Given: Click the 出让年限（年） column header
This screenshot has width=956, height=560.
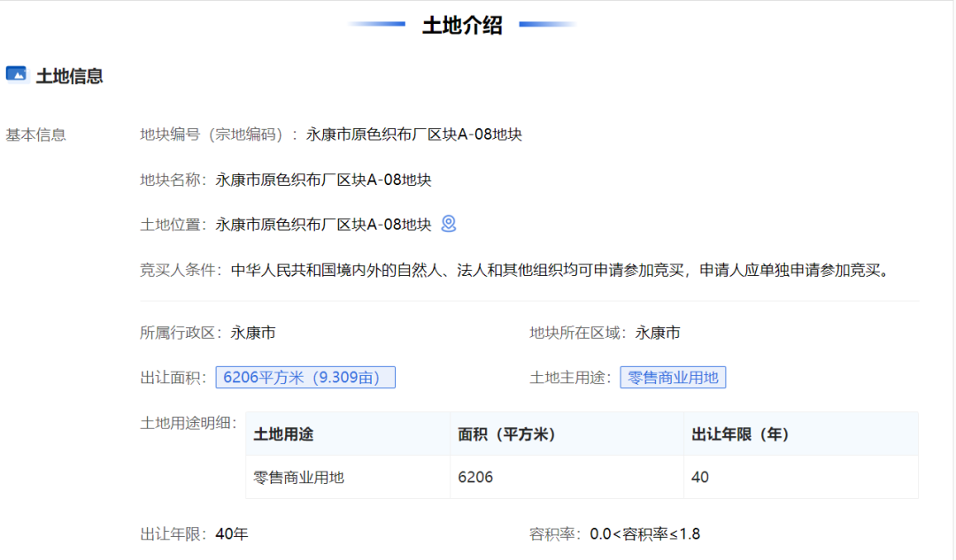Looking at the screenshot, I should pos(740,434).
